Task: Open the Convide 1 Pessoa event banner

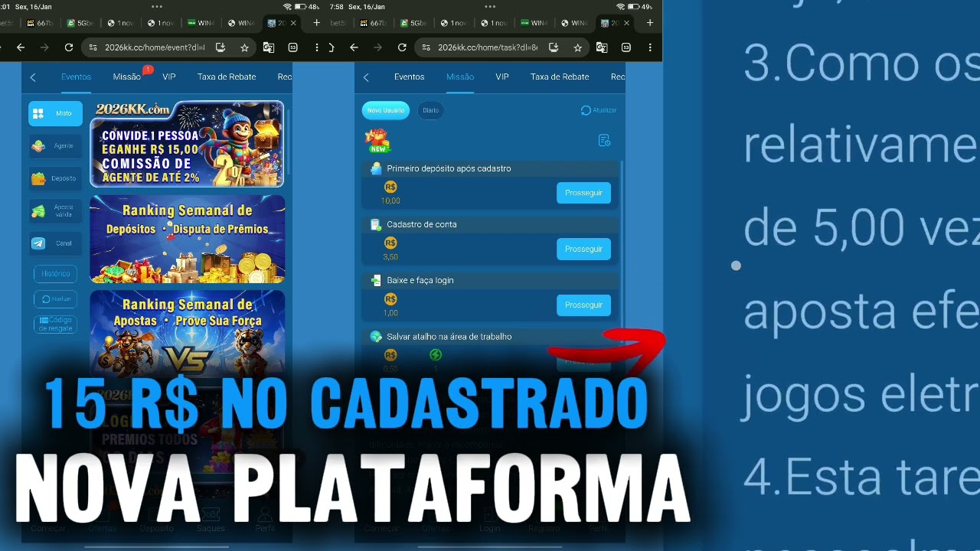Action: tap(187, 144)
